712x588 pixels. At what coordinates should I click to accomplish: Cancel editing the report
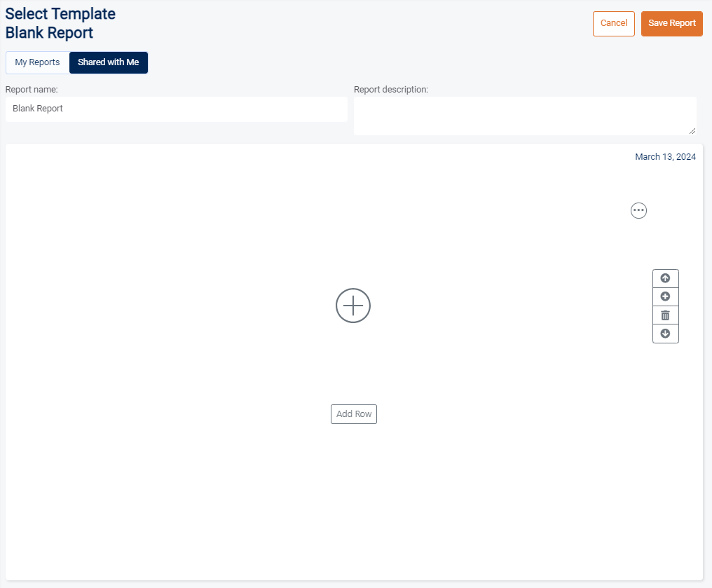point(613,23)
